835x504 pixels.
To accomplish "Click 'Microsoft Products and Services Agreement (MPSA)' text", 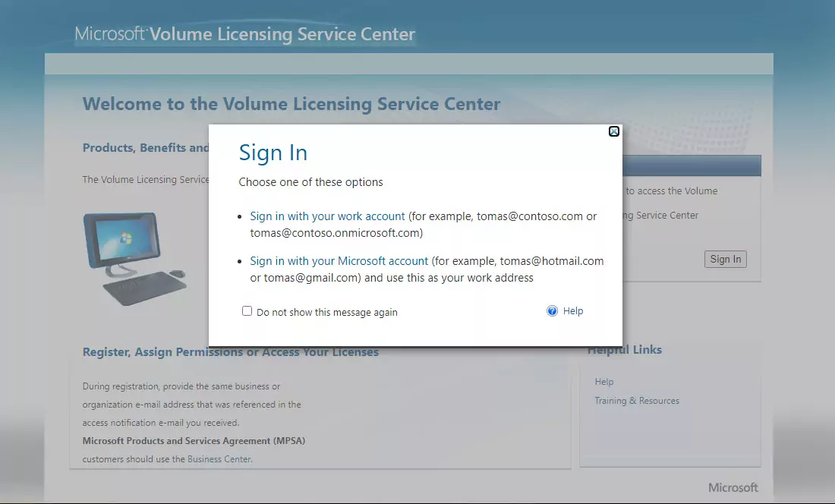I will pyautogui.click(x=194, y=441).
